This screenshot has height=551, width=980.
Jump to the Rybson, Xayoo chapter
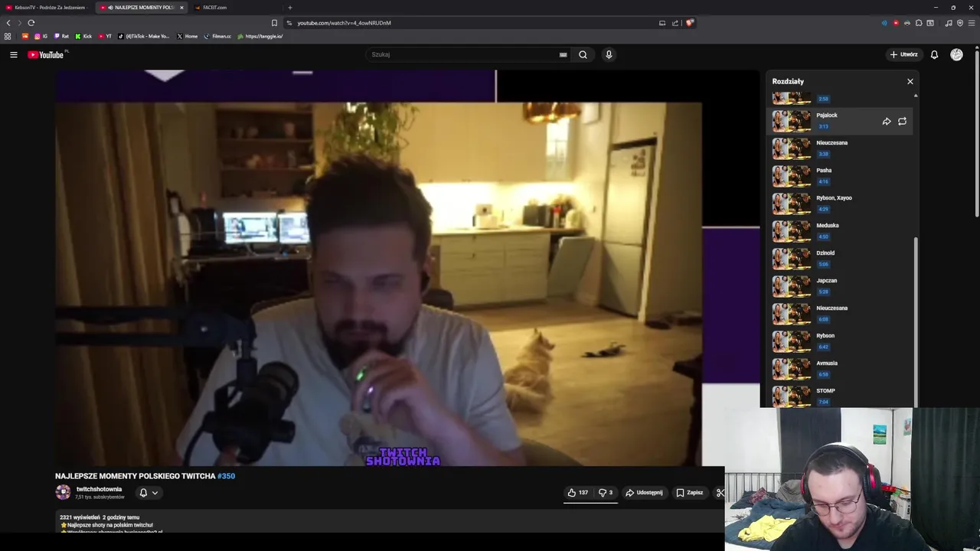841,204
